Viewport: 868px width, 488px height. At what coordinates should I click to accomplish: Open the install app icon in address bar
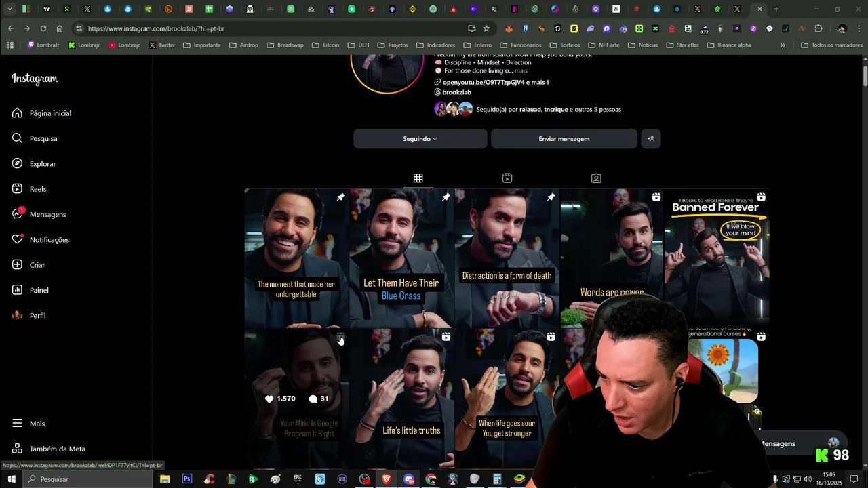471,28
